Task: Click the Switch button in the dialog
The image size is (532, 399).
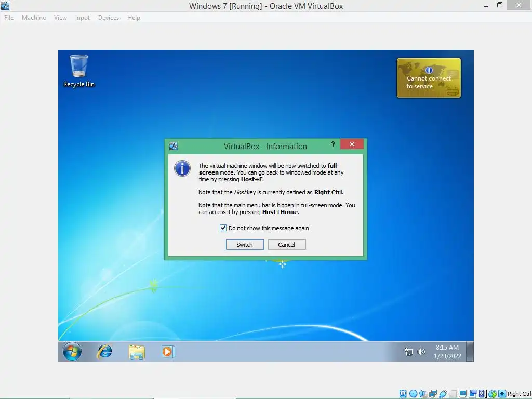Action: click(x=245, y=245)
